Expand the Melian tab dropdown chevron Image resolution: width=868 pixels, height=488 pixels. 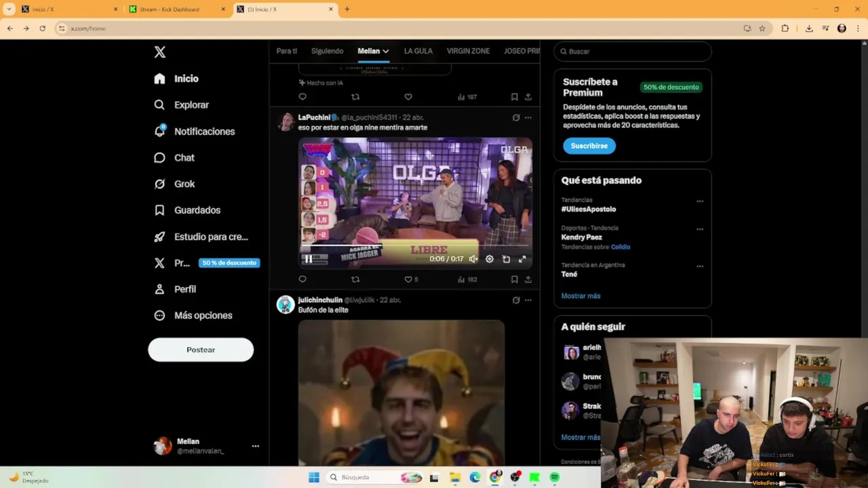click(x=385, y=51)
